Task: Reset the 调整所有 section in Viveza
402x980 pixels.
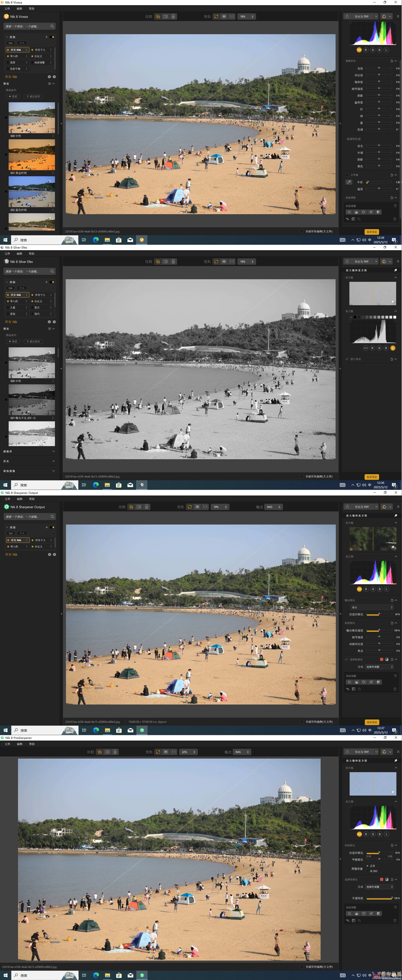Action: [391, 61]
